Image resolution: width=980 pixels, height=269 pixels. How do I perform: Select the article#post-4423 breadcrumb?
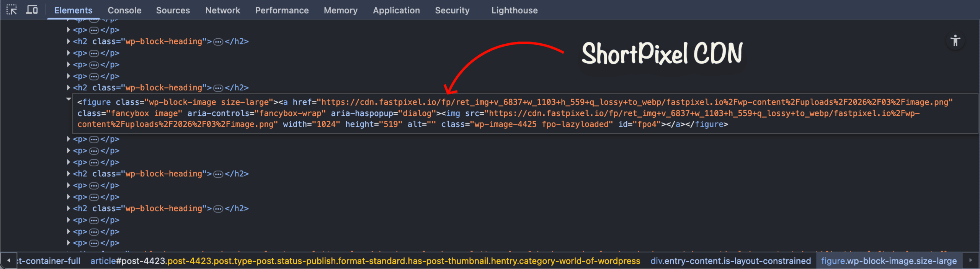365,261
